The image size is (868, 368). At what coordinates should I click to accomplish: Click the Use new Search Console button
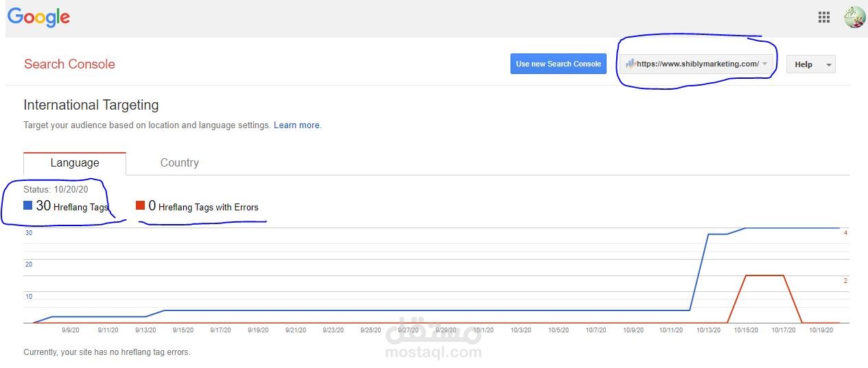coord(559,64)
